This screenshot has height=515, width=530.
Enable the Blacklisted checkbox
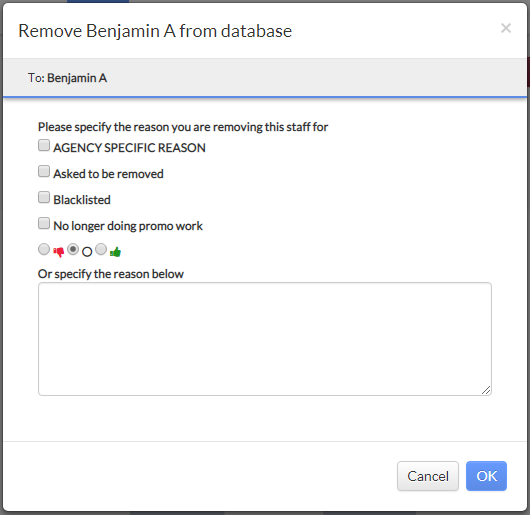(x=44, y=197)
